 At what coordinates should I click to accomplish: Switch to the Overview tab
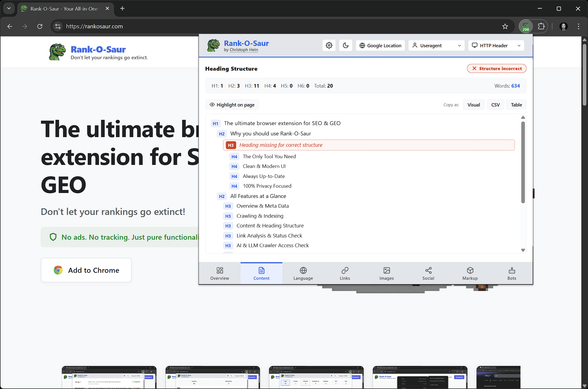219,273
